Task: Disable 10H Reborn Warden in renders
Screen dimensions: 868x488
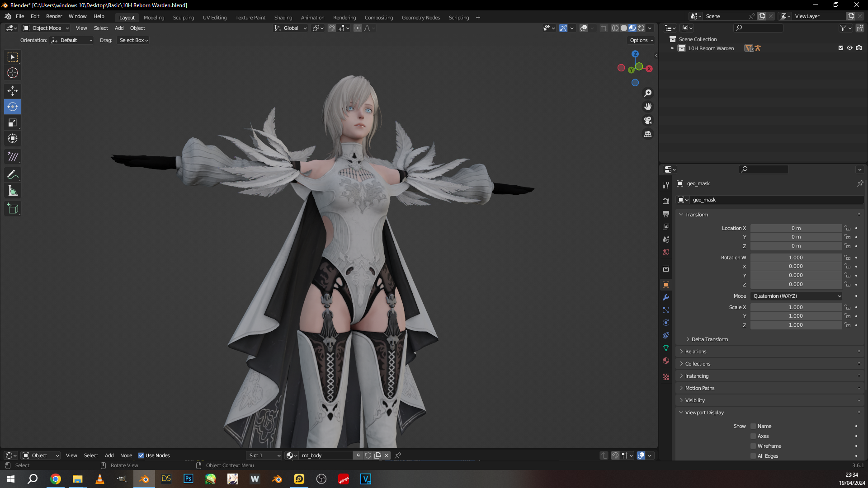Action: click(x=859, y=48)
